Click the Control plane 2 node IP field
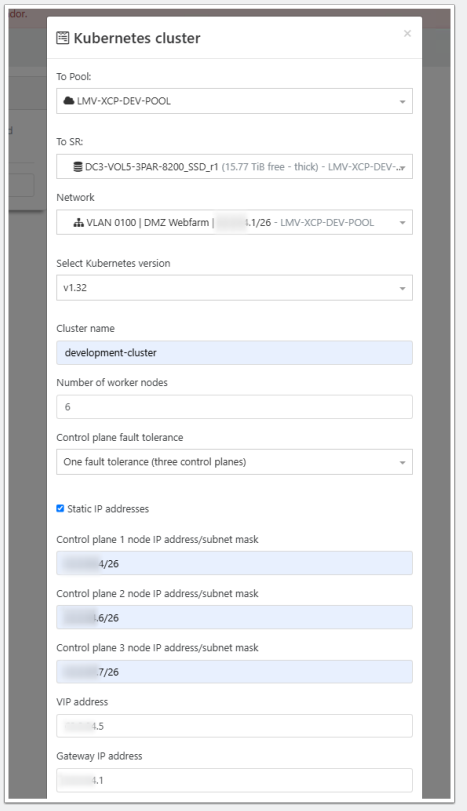The width and height of the screenshot is (467, 811). point(234,618)
